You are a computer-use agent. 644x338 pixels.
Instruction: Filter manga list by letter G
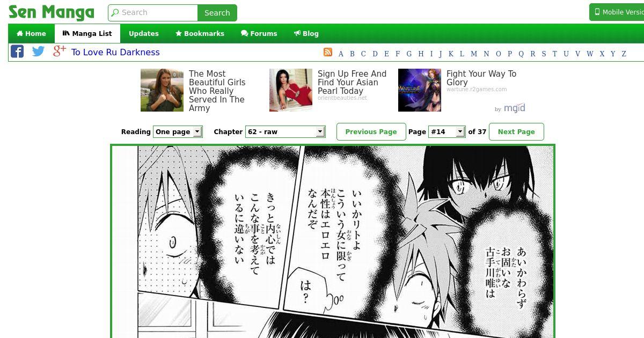(x=409, y=54)
